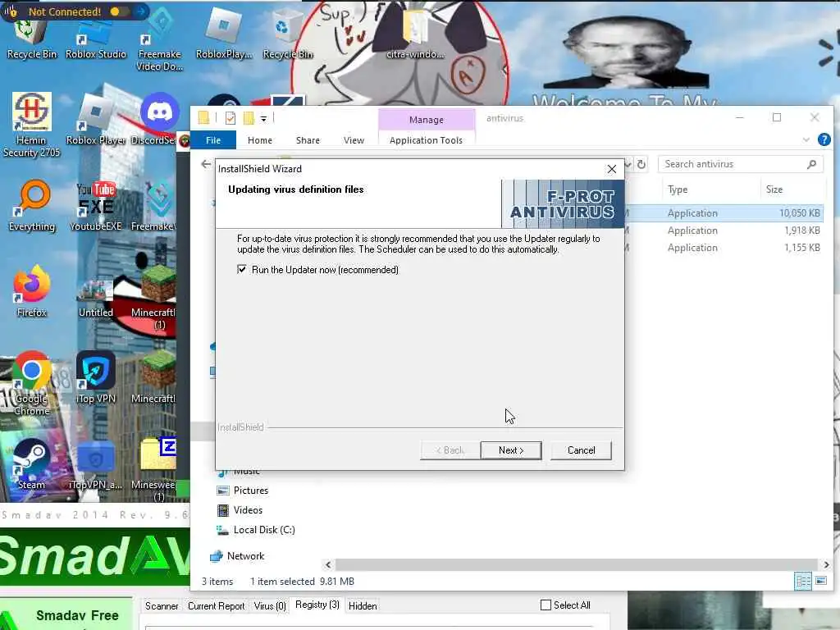Sort files by the Size column
Image resolution: width=840 pixels, height=630 pixels.
774,189
